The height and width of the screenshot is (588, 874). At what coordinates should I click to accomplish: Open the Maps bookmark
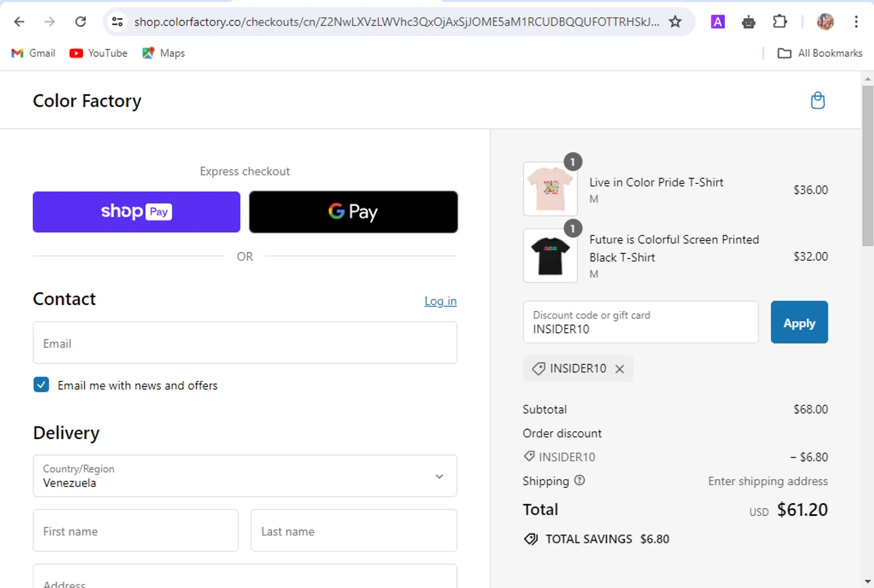[x=164, y=53]
